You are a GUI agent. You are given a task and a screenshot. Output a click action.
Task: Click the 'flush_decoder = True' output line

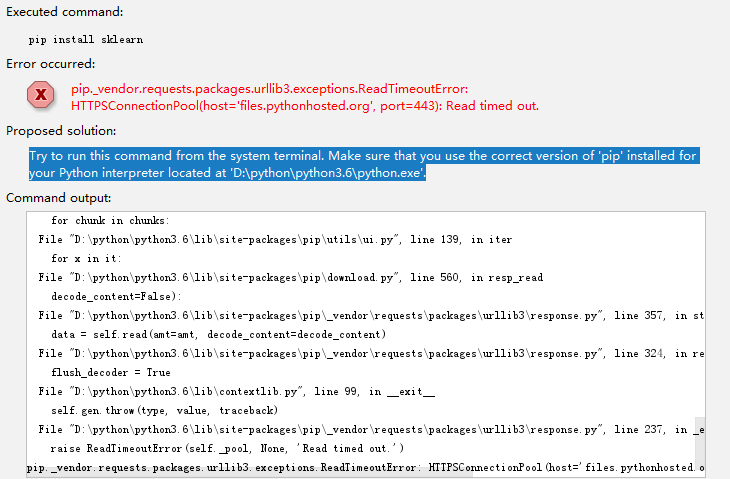(x=111, y=372)
